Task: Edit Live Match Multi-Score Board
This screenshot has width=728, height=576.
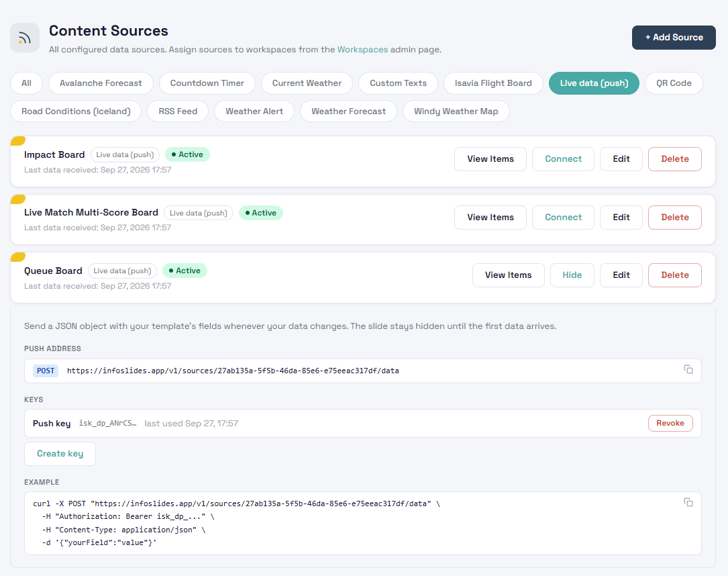Action: 621,218
